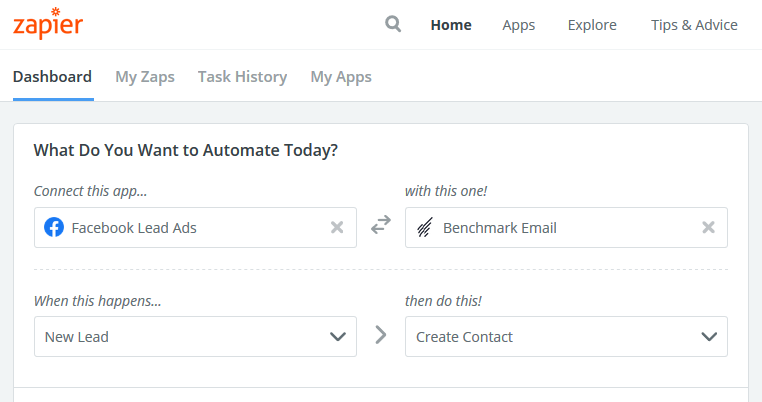Image resolution: width=762 pixels, height=402 pixels.
Task: Click the Benchmark Email logo icon
Action: point(425,228)
